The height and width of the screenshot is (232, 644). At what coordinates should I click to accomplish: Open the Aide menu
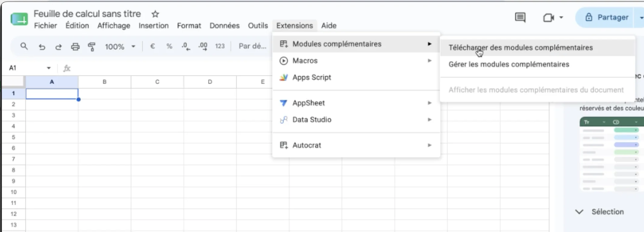pos(329,26)
